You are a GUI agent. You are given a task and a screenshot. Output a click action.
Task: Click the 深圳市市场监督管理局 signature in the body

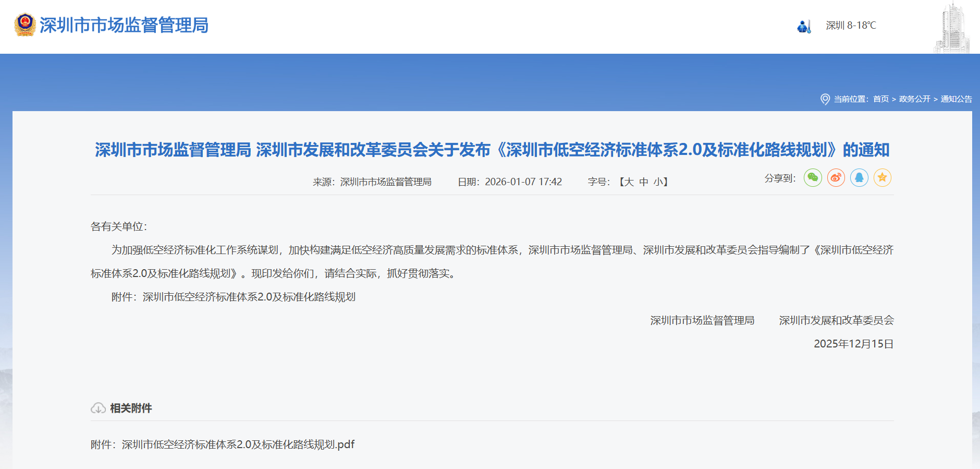point(702,320)
